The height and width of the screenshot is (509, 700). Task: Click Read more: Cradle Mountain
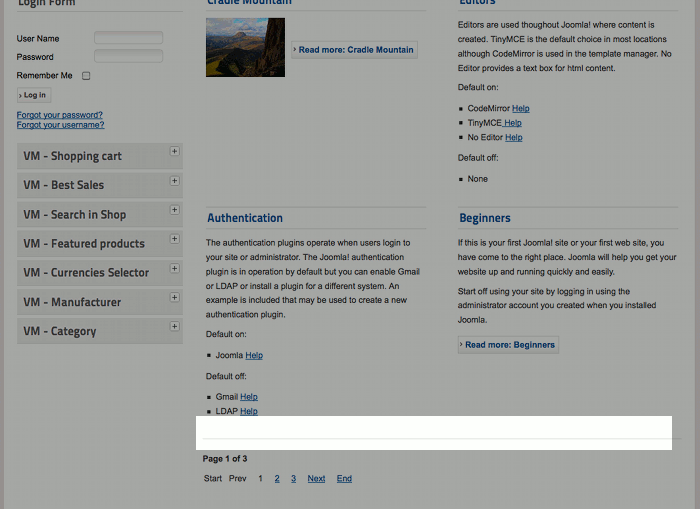coord(355,50)
